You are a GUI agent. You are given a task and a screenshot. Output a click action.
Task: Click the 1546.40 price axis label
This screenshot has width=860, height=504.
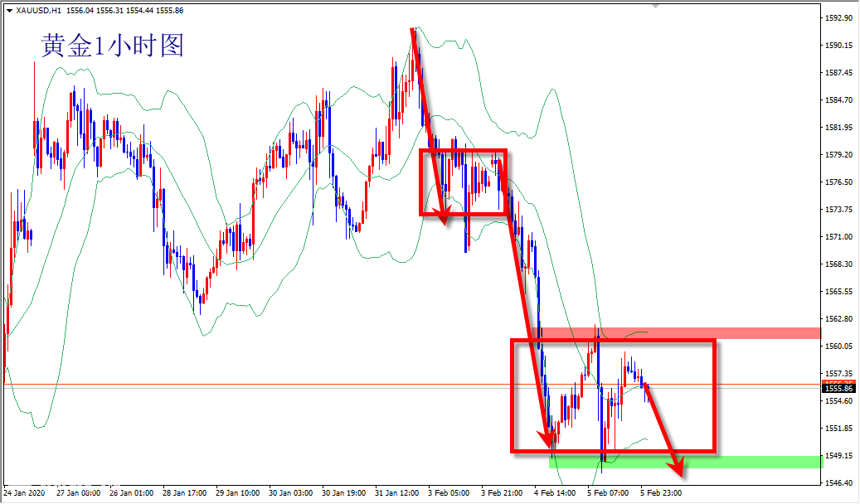pyautogui.click(x=838, y=483)
